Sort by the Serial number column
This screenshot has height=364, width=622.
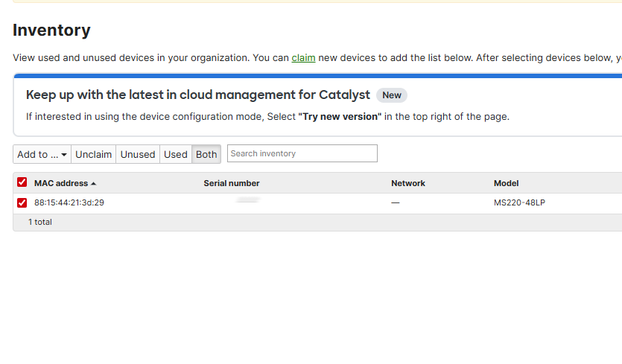[x=232, y=183]
